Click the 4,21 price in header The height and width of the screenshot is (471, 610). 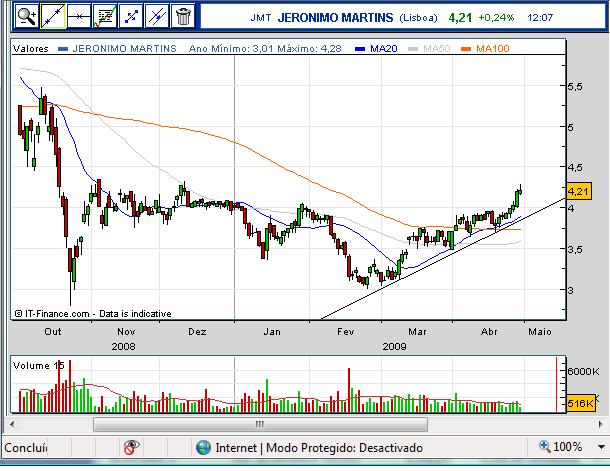(460, 18)
